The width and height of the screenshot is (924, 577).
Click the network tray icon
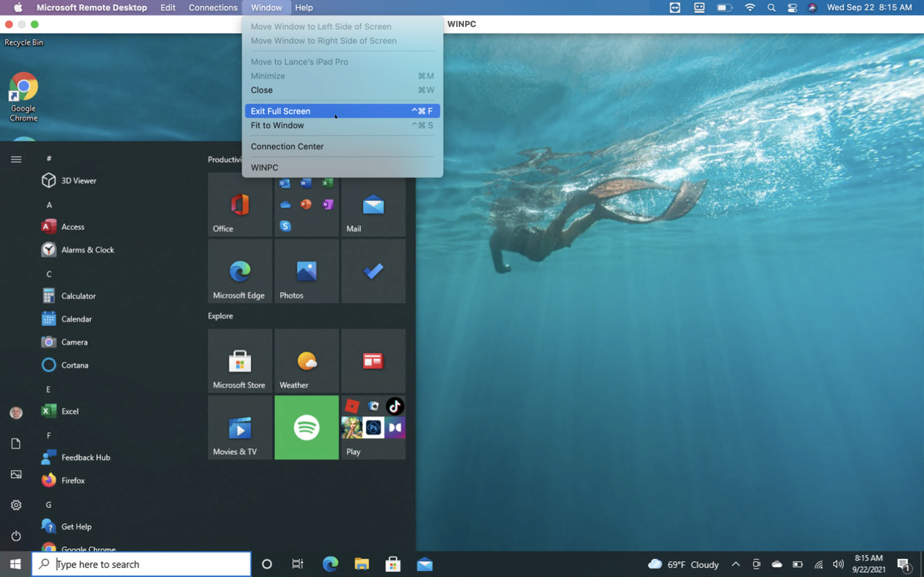(818, 564)
